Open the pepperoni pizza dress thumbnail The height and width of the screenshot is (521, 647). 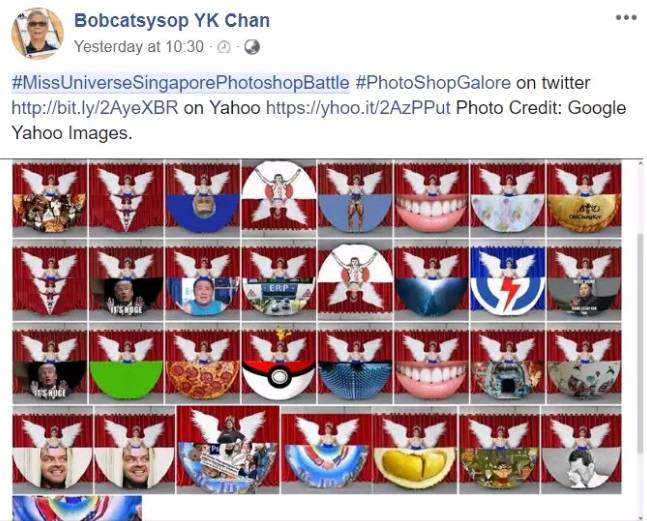[202, 364]
